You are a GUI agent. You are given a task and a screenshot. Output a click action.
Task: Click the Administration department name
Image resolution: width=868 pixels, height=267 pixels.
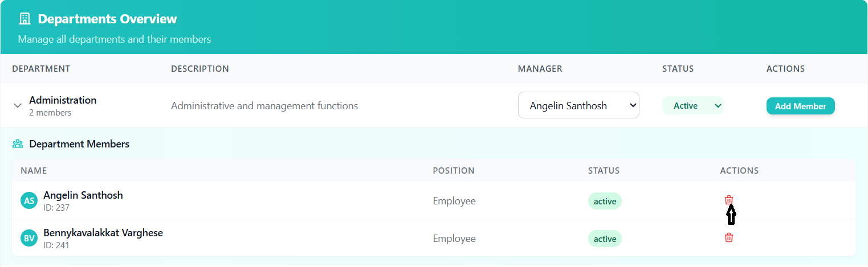pyautogui.click(x=63, y=100)
